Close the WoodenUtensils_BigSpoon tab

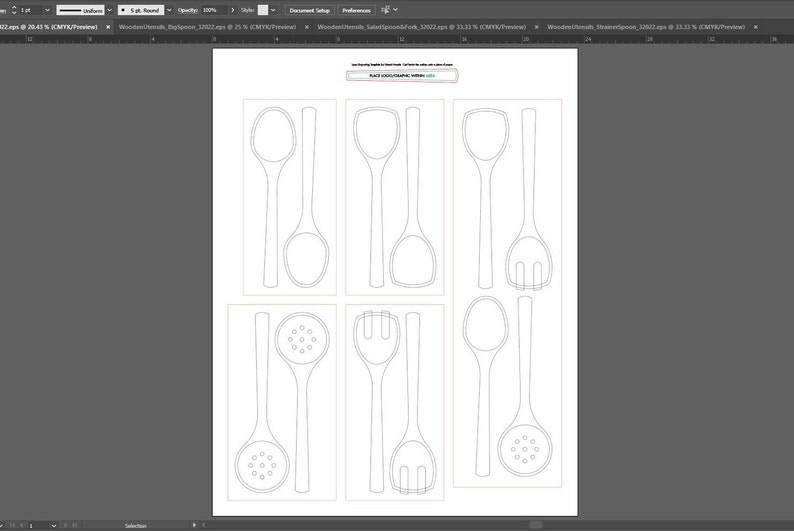tap(306, 27)
